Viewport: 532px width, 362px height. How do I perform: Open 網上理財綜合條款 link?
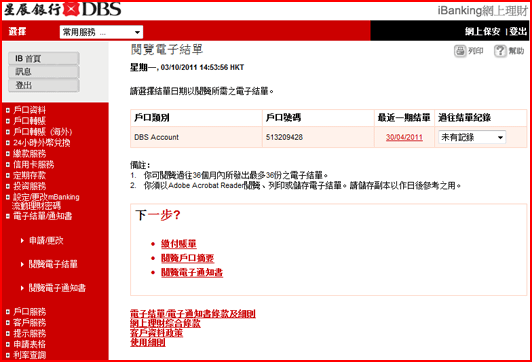coord(165,323)
